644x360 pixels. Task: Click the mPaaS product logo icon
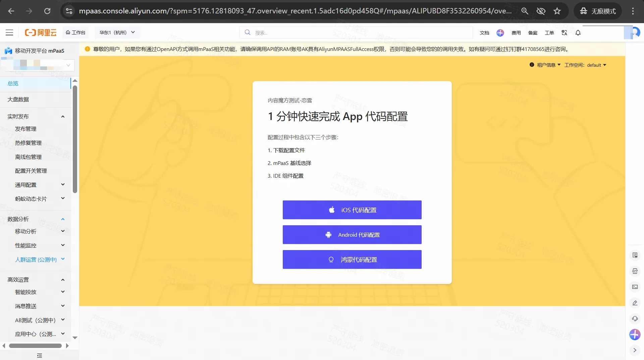point(8,51)
